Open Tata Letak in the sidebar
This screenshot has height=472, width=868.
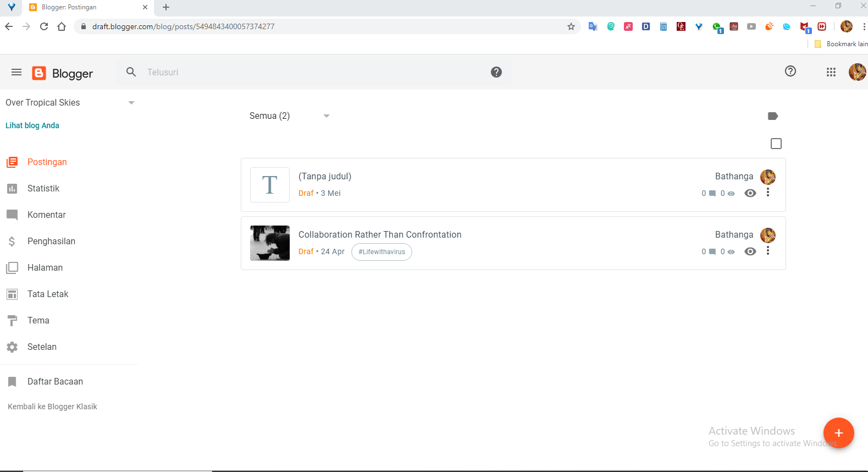point(48,294)
